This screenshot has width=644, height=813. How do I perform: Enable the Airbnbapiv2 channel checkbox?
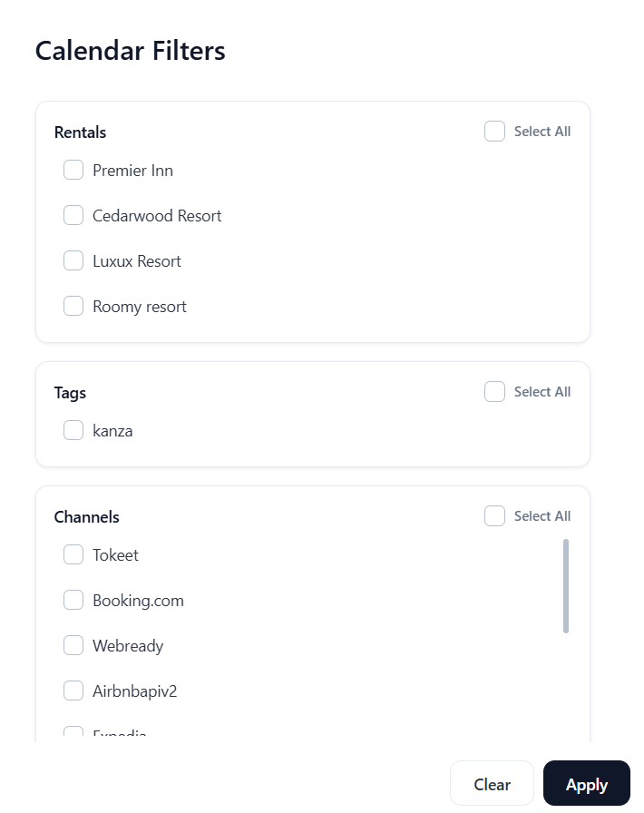pyautogui.click(x=73, y=691)
